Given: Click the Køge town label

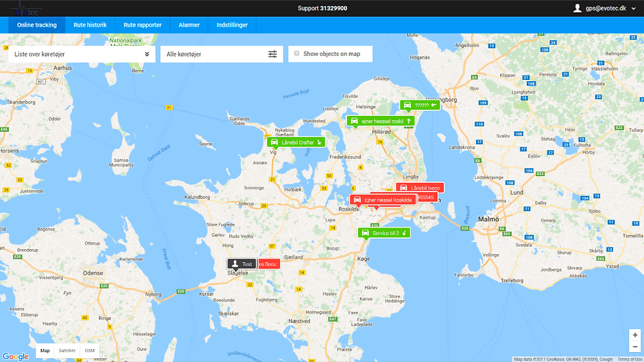Looking at the screenshot, I should pyautogui.click(x=363, y=259).
